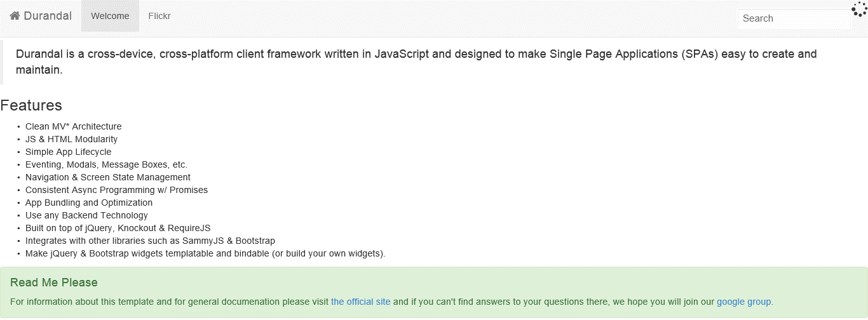Screen dimensions: 868x320
Task: Select the "App Bundling and Optimization" item
Action: click(89, 203)
